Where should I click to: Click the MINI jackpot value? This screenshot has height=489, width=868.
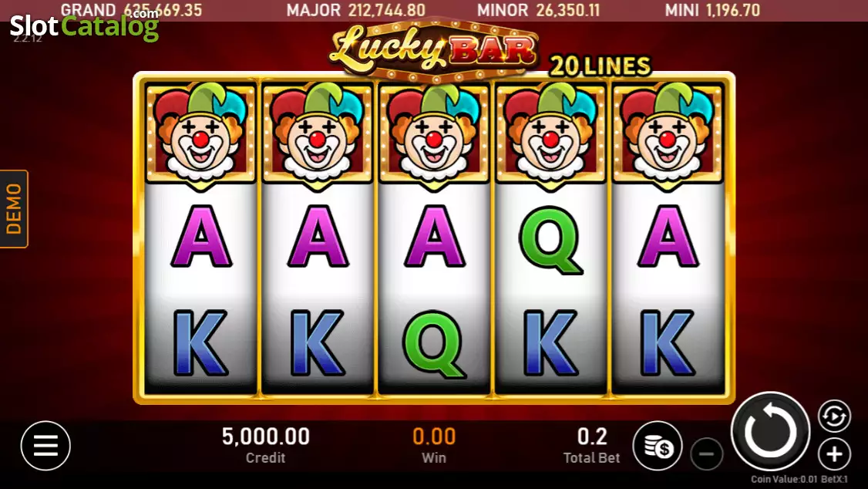(x=728, y=10)
